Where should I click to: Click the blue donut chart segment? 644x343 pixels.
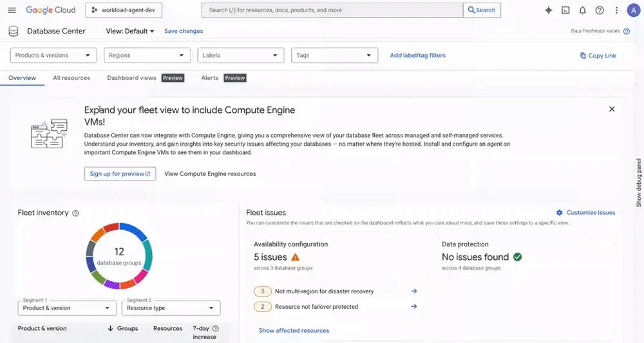point(133,231)
